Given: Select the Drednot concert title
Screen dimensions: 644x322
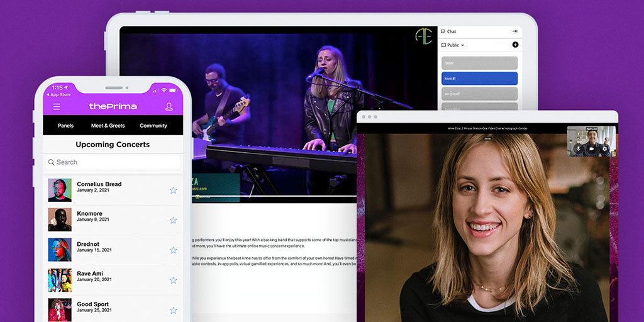Looking at the screenshot, I should pyautogui.click(x=88, y=244).
